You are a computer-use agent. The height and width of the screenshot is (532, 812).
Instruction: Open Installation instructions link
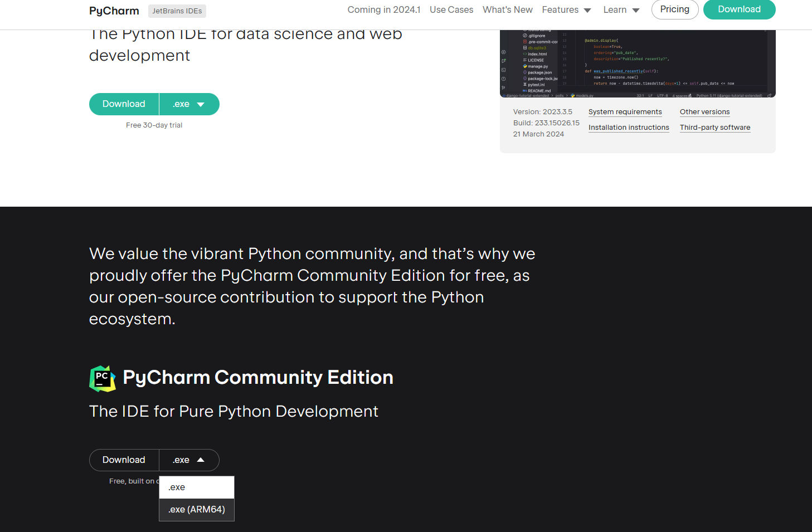click(x=629, y=128)
